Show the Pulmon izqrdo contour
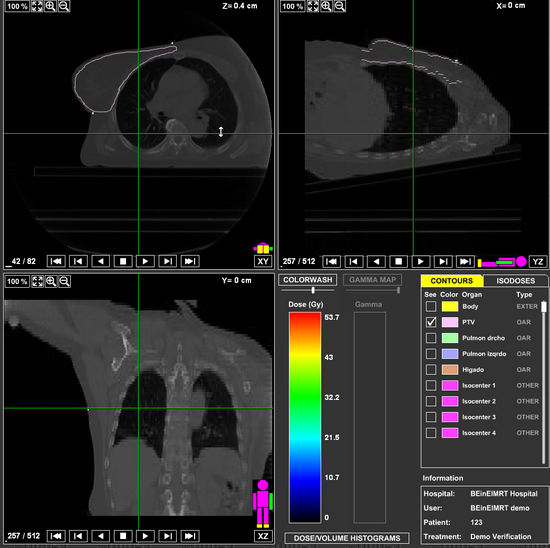 pos(431,354)
